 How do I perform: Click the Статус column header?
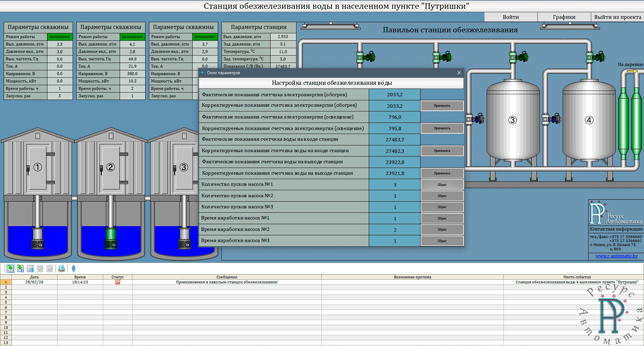tap(118, 277)
